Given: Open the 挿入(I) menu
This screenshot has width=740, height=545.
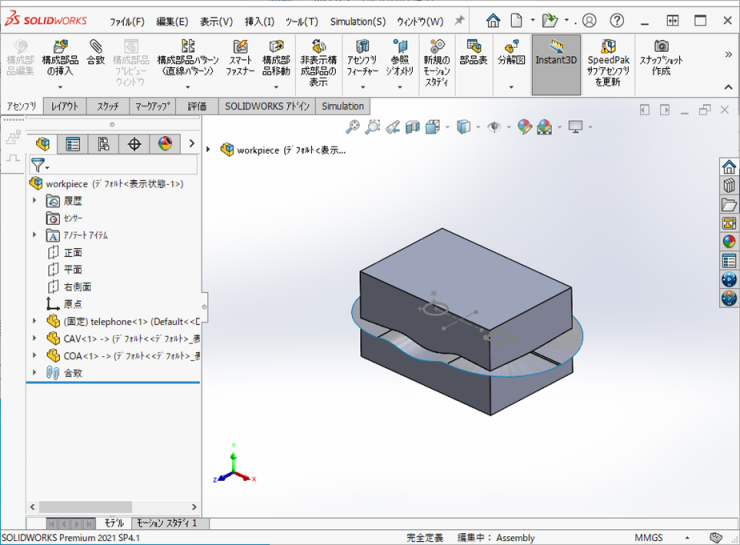Looking at the screenshot, I should click(259, 21).
